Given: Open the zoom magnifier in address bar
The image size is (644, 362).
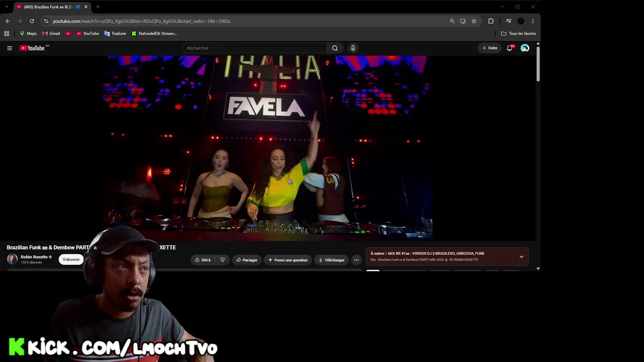Looking at the screenshot, I should coord(452,21).
